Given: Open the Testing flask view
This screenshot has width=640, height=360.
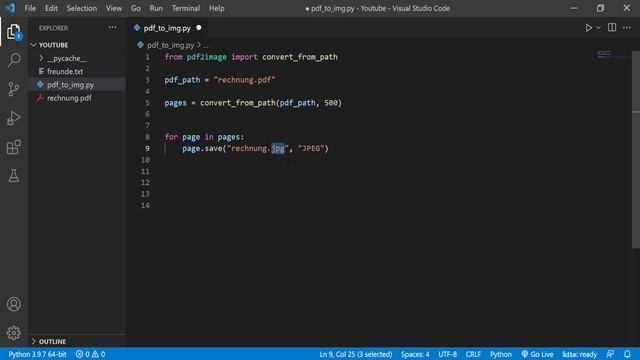Looking at the screenshot, I should pos(13,176).
